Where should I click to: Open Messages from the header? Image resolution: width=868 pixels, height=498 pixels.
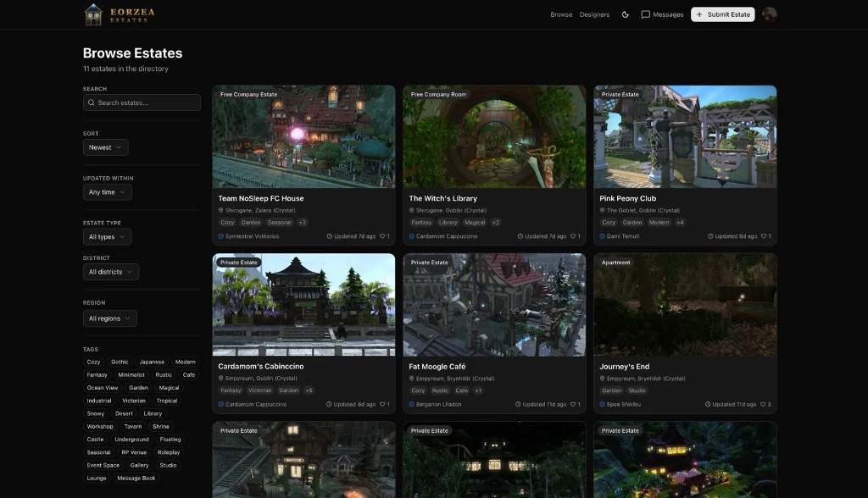pos(662,14)
